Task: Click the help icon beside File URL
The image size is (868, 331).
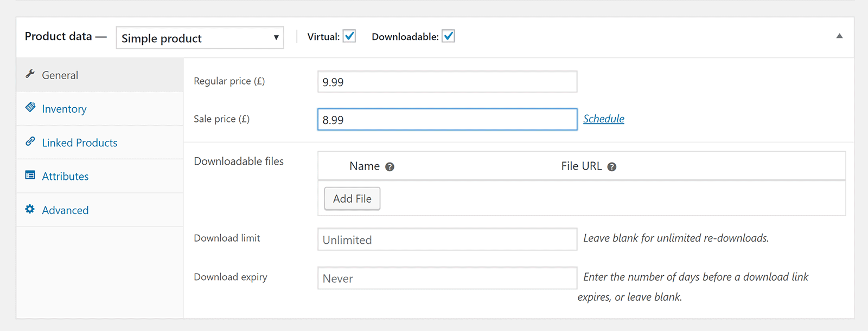Action: (612, 167)
